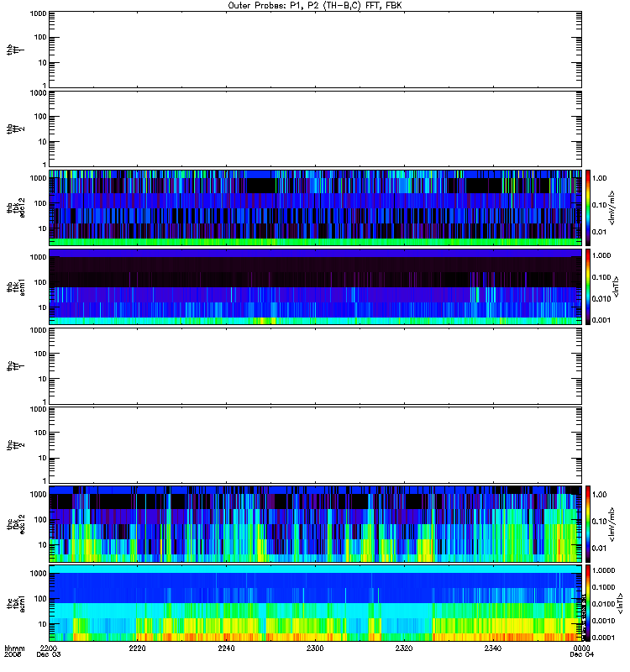
Task: Click the thb fbk scm1 spectrogram panel
Action: click(x=315, y=286)
